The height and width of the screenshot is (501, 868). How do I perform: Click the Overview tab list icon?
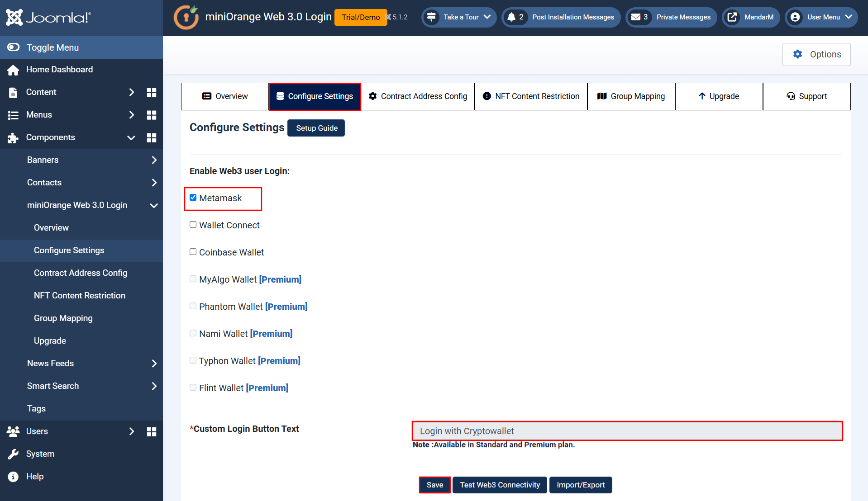point(207,96)
